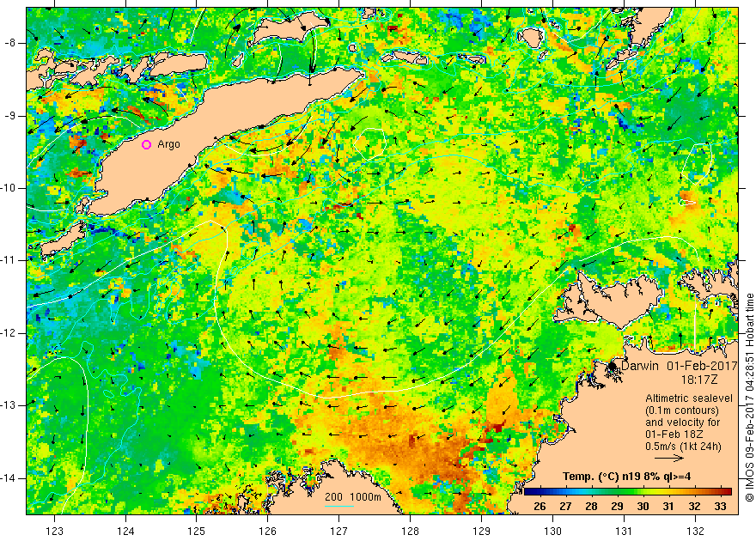Click the longitude axis label '125'
The width and height of the screenshot is (756, 541).
pyautogui.click(x=196, y=531)
